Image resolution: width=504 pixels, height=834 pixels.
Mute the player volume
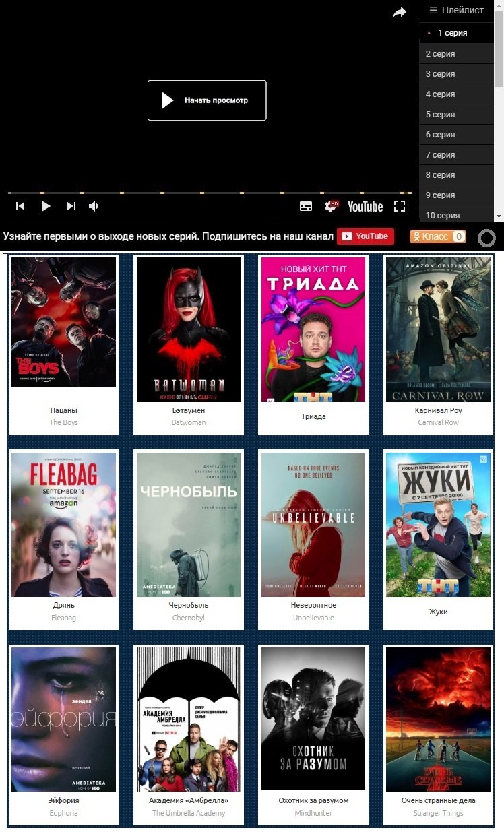click(x=94, y=206)
